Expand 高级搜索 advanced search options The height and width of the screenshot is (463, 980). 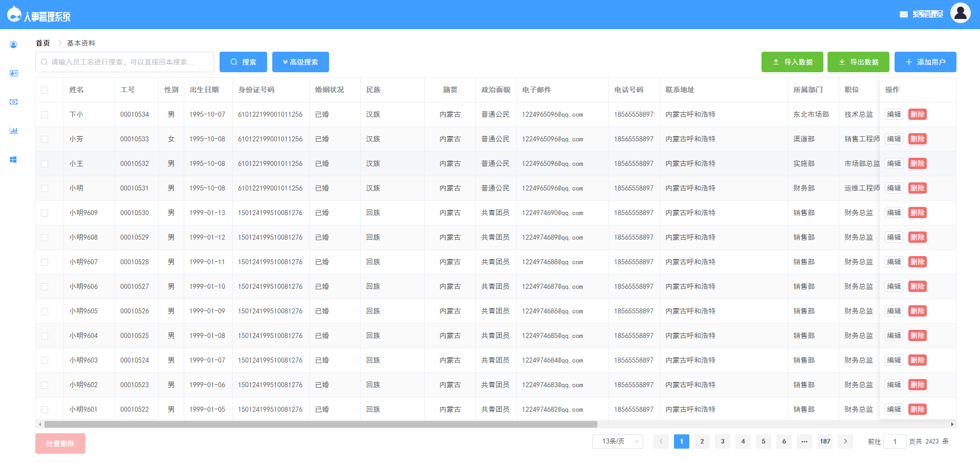300,61
